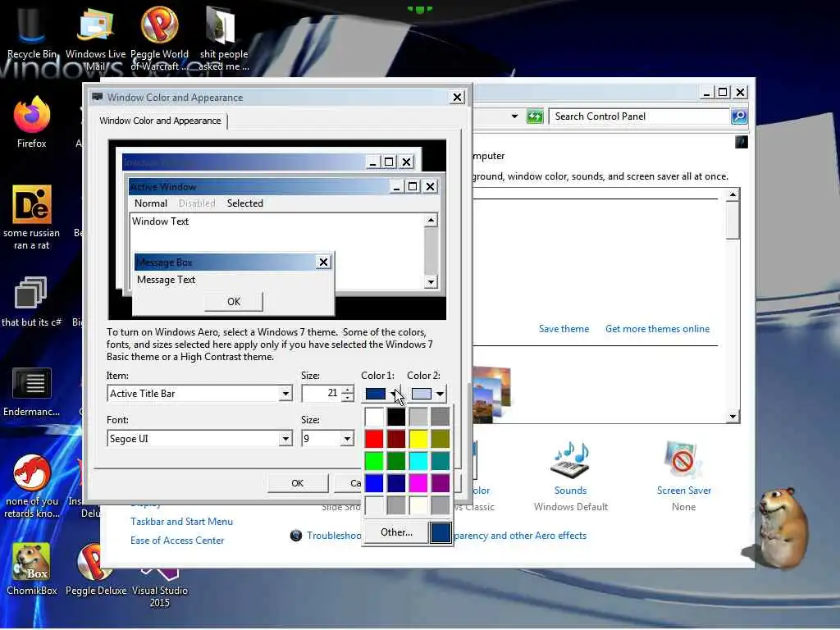Pick the dark green color swatch
This screenshot has width=840, height=630.
click(x=396, y=461)
